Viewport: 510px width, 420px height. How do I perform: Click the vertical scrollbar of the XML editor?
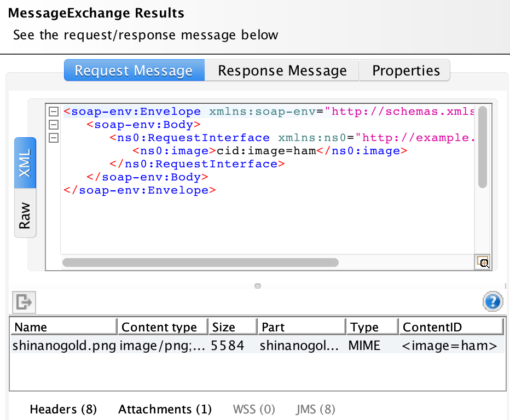coord(483,147)
